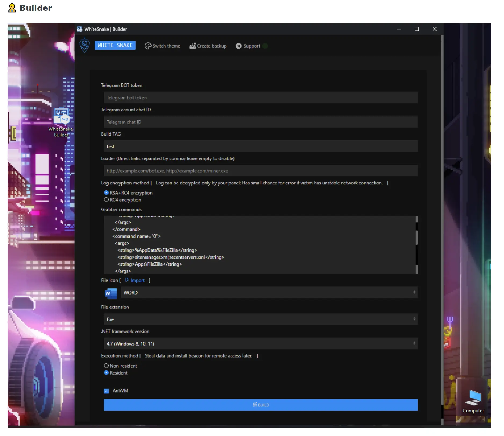Click the green status dot beside Support
The width and height of the screenshot is (504, 436).
point(265,46)
